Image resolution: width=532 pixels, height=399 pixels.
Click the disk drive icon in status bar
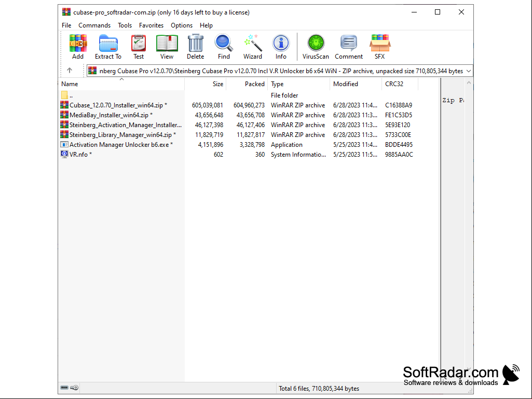[64, 388]
